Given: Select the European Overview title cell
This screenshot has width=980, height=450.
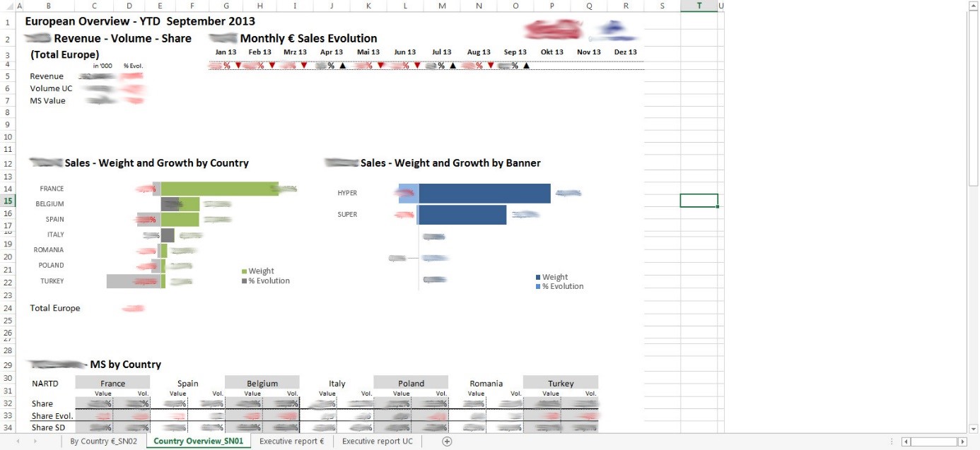Looking at the screenshot, I should 141,21.
